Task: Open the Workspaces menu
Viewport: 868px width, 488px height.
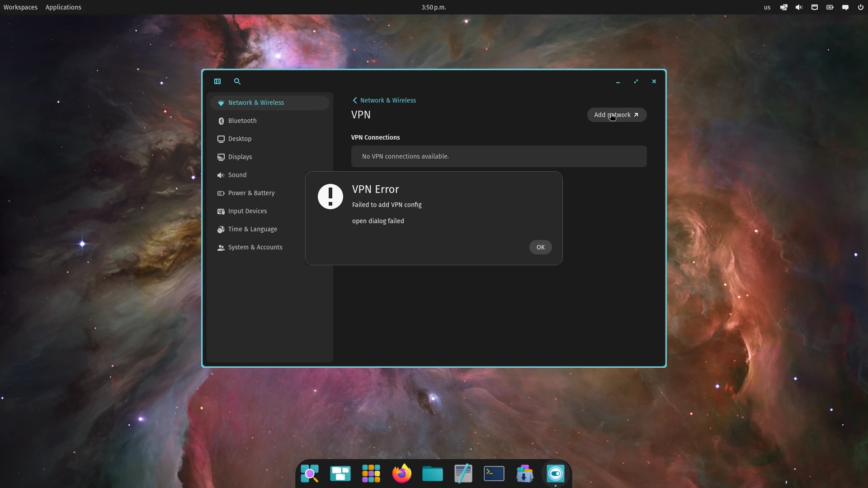Action: coord(20,7)
